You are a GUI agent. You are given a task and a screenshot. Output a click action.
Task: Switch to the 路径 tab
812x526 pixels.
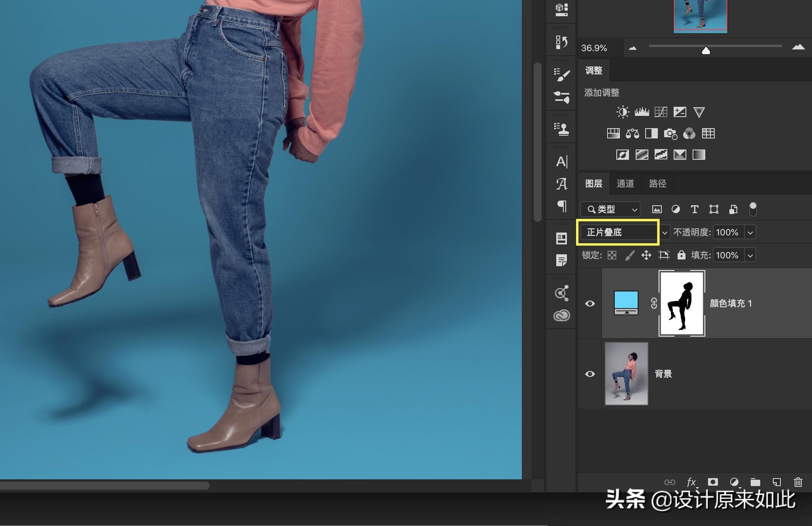click(x=657, y=184)
